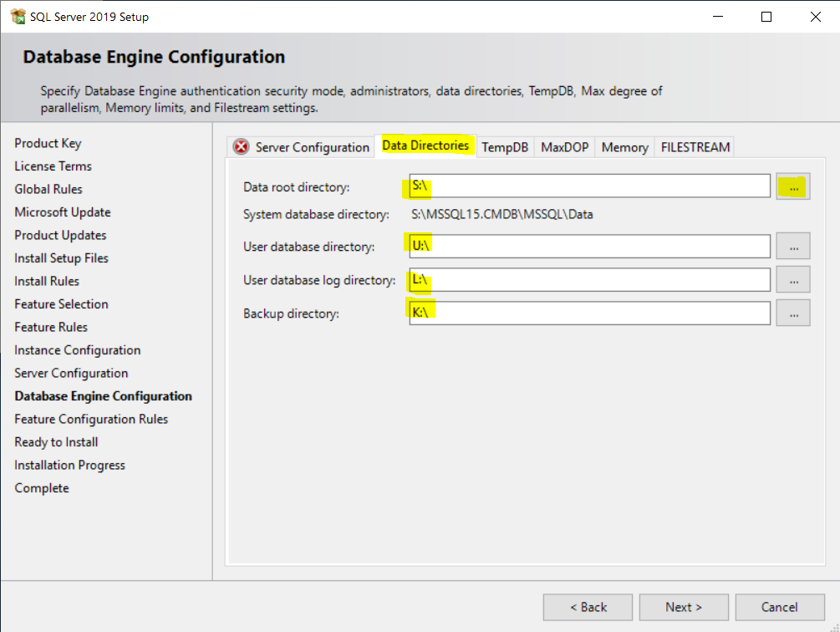Click the 'System database directory:' label
Viewport: 840px width, 632px height.
coord(316,214)
